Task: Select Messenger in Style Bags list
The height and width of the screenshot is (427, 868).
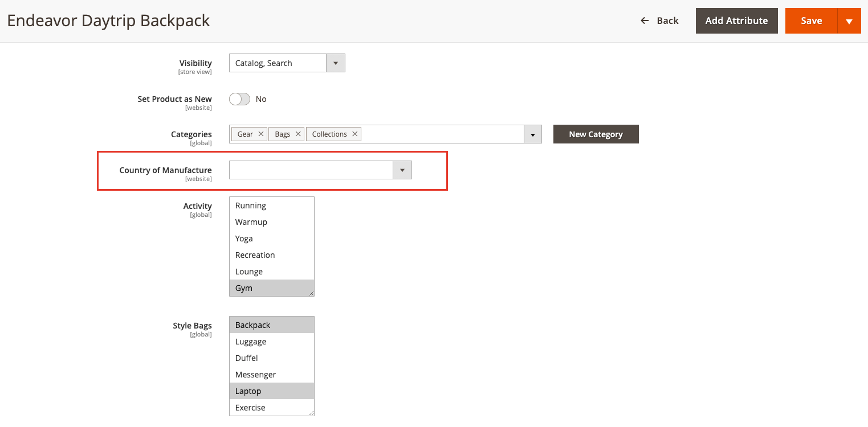Action: pos(272,375)
